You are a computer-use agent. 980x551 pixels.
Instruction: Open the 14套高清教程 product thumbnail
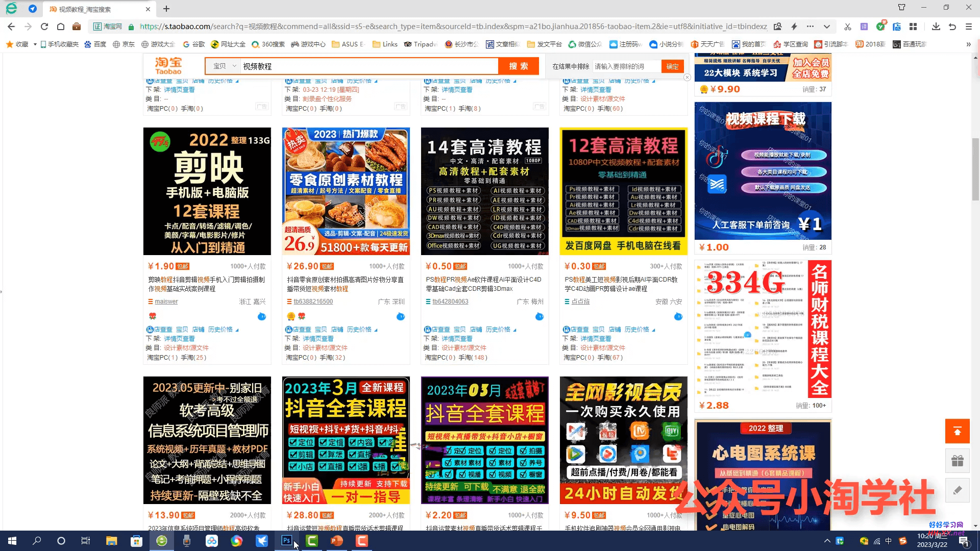pyautogui.click(x=485, y=191)
